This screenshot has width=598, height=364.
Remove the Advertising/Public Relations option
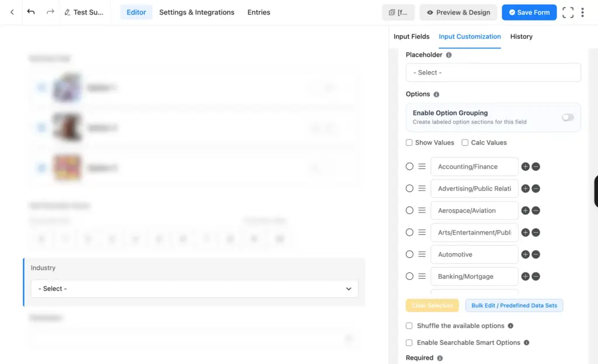536,188
